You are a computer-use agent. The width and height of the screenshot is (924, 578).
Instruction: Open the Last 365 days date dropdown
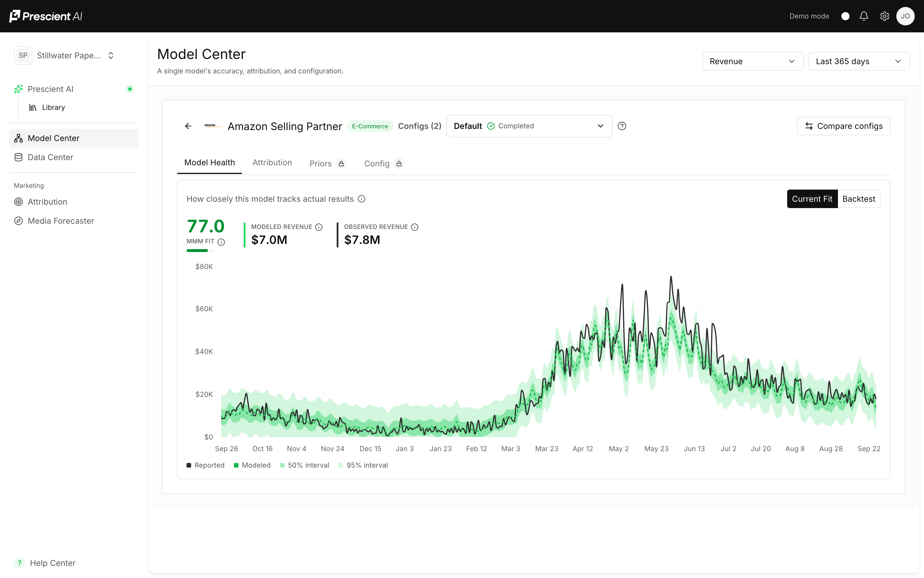(859, 61)
